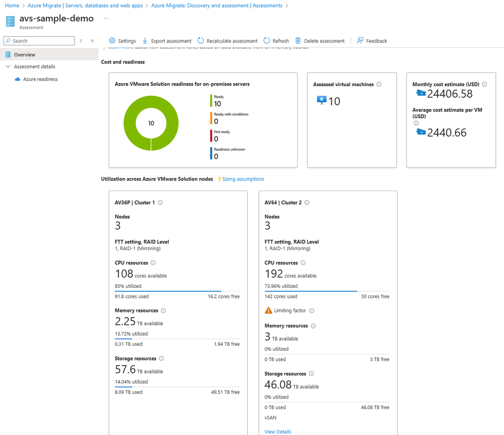
Task: Click info icon next to AV36P Cluster 1
Action: pyautogui.click(x=160, y=203)
